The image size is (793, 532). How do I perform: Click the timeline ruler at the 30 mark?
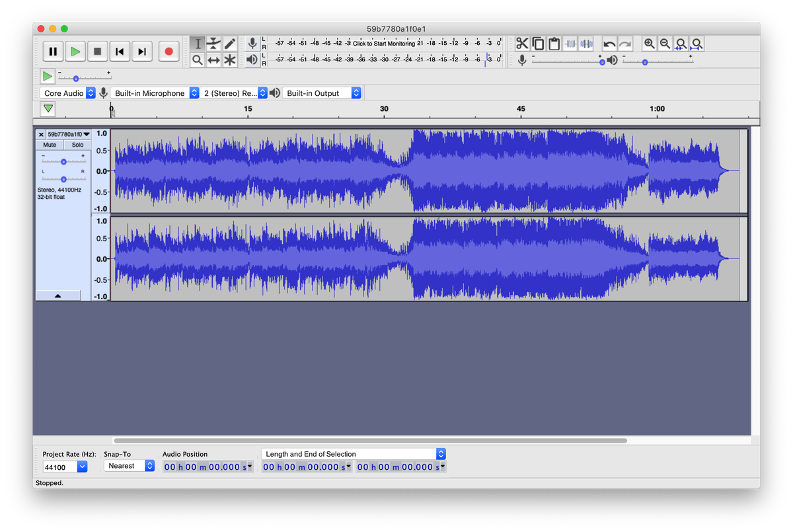(384, 109)
